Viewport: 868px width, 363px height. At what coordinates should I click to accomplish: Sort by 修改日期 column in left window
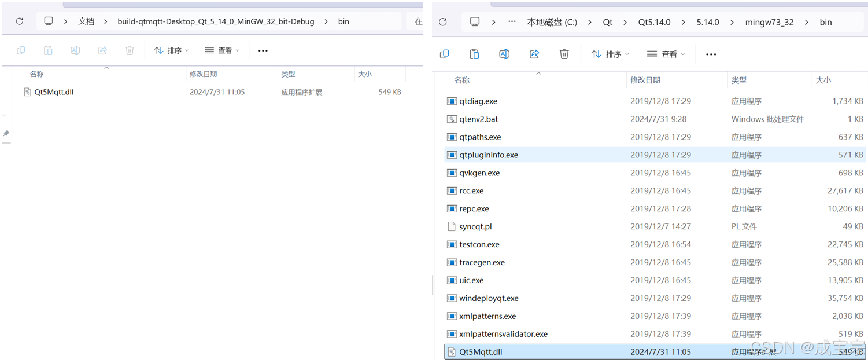[x=204, y=74]
